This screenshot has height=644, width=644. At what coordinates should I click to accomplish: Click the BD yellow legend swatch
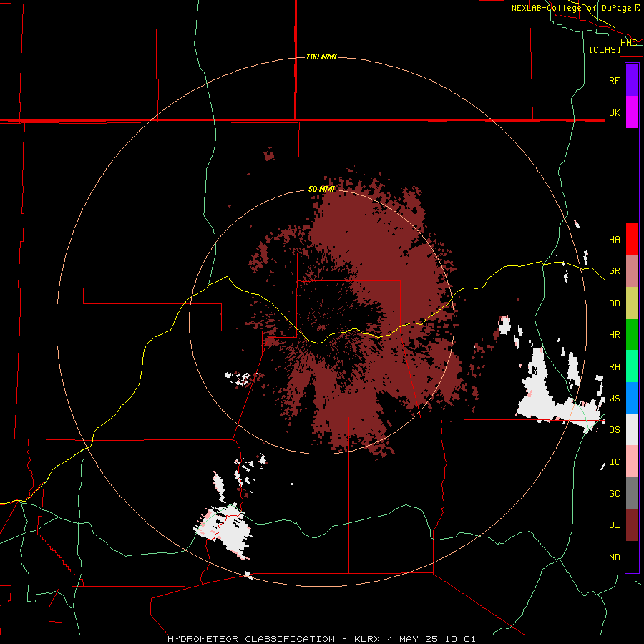pos(632,303)
